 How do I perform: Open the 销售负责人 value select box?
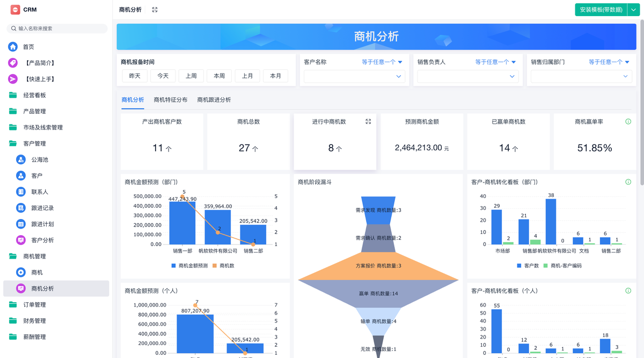tap(468, 76)
